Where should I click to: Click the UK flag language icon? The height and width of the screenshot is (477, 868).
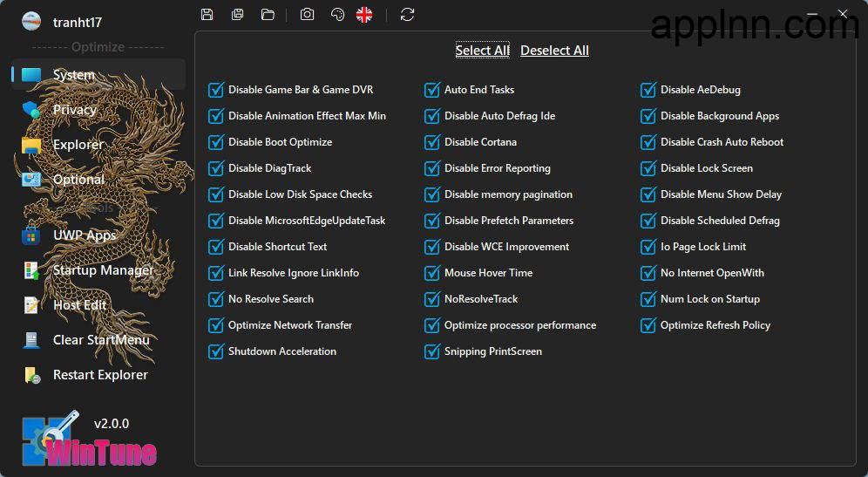coord(364,15)
